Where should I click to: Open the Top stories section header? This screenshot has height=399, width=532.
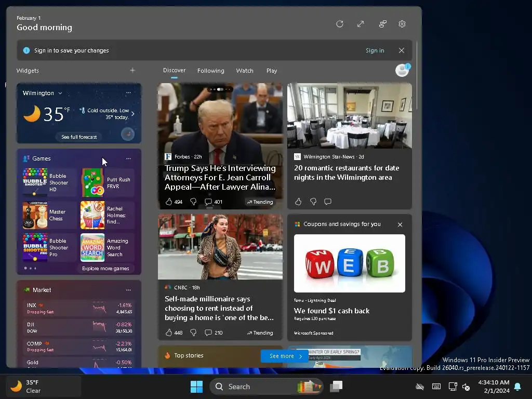click(189, 355)
